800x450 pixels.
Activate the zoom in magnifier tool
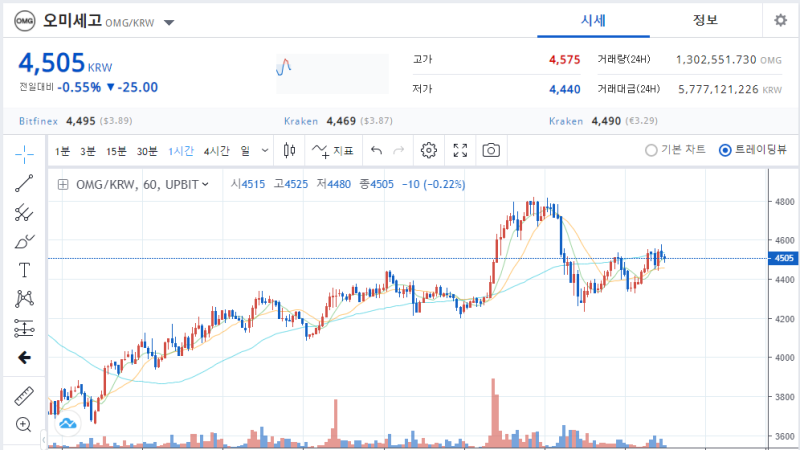[x=23, y=424]
